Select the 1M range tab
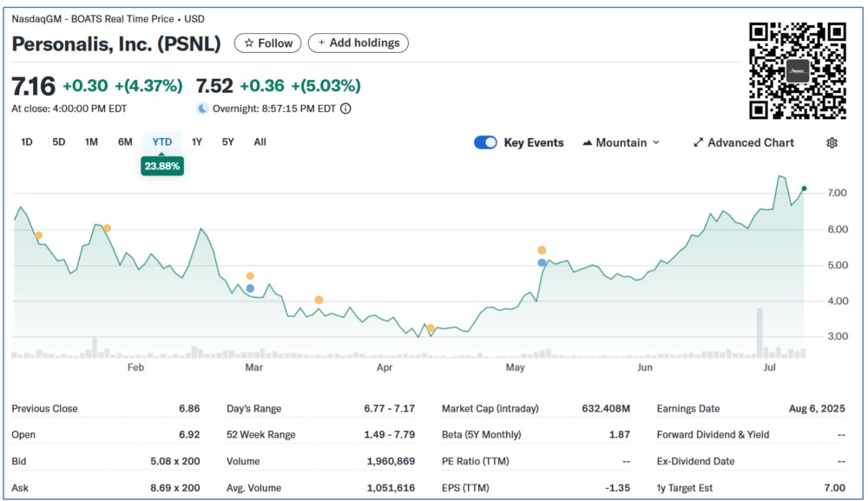The image size is (868, 501). point(91,142)
